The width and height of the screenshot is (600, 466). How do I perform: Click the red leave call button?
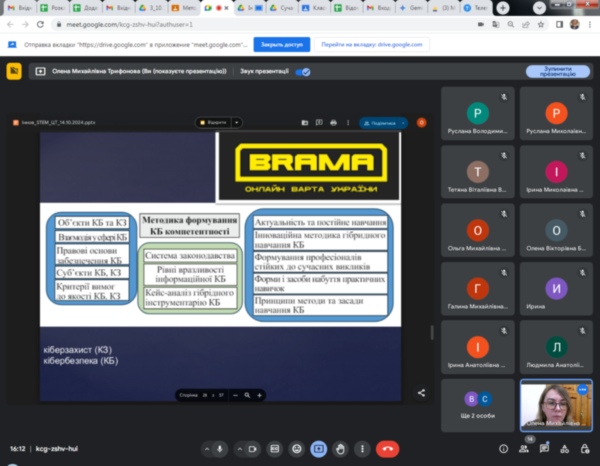[387, 448]
